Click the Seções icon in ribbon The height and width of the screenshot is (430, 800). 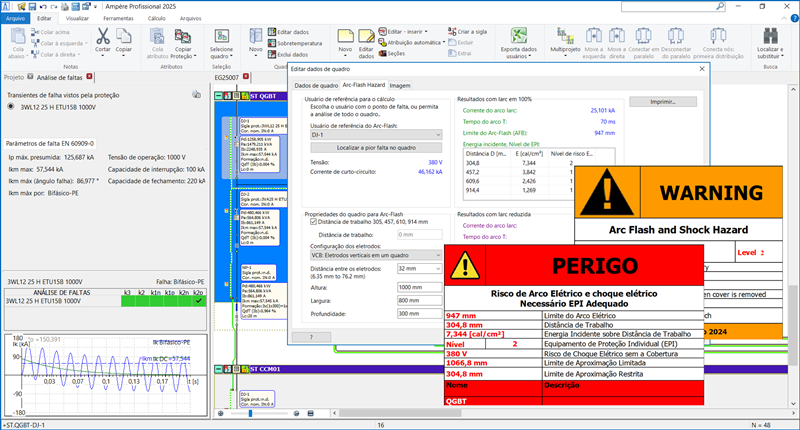(x=383, y=53)
